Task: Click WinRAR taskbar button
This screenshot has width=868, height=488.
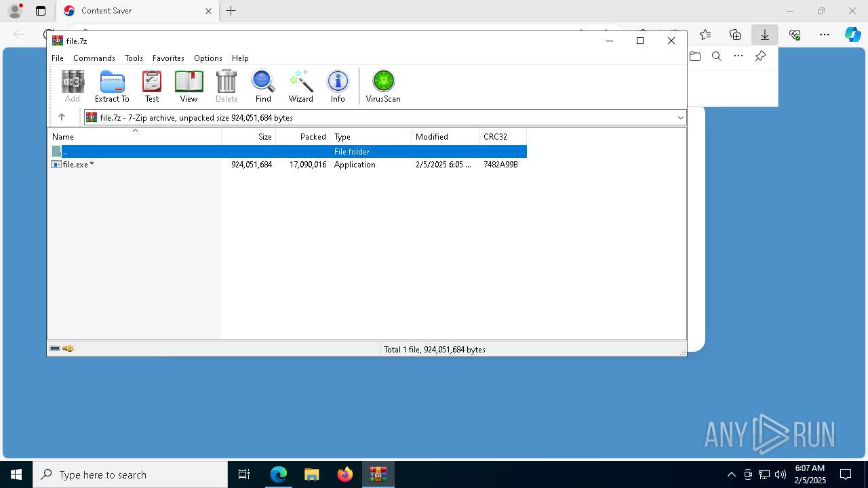Action: point(378,474)
